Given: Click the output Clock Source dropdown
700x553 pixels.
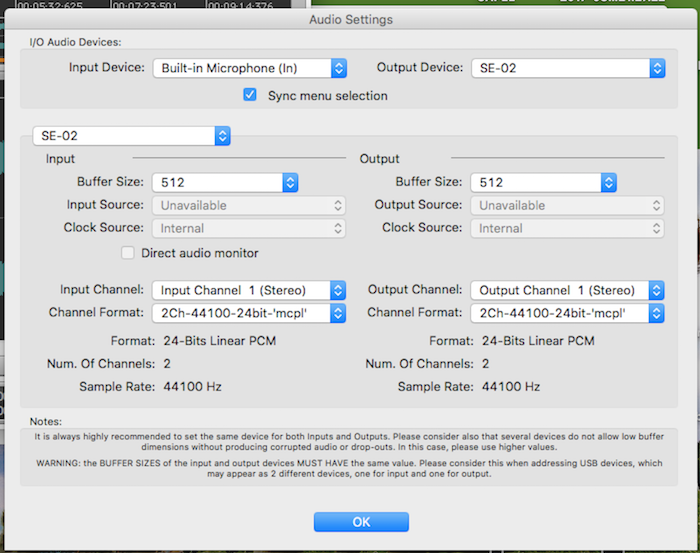Looking at the screenshot, I should click(567, 228).
